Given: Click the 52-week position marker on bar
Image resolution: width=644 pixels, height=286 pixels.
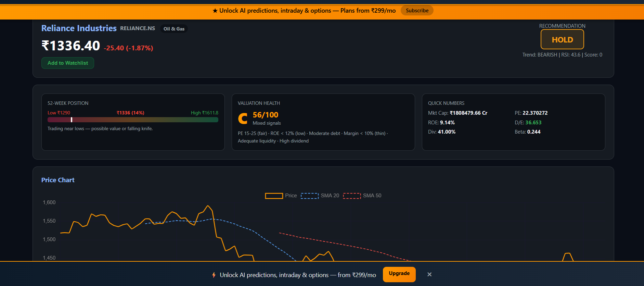Looking at the screenshot, I should click(x=72, y=120).
